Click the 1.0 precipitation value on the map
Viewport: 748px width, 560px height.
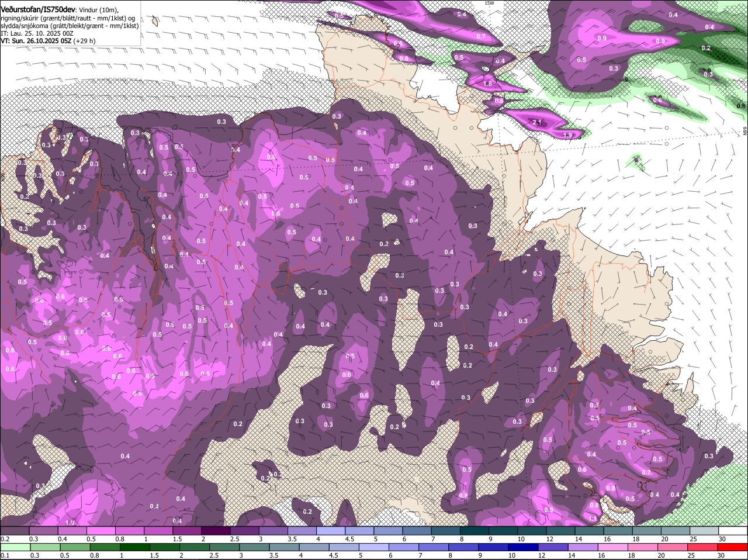click(70, 522)
